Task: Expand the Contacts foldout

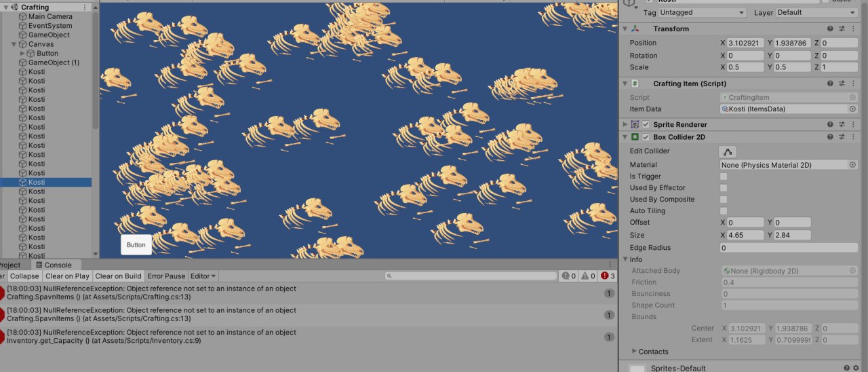Action: click(x=634, y=352)
